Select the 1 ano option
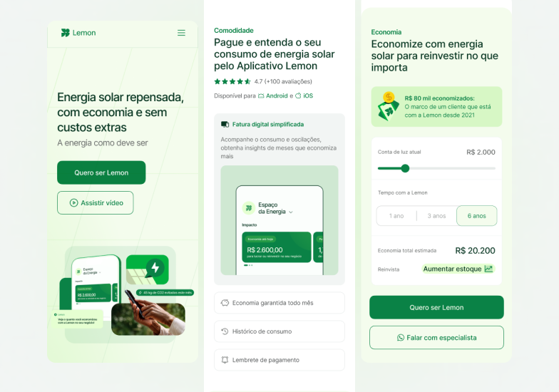Image resolution: width=559 pixels, height=392 pixels. [396, 215]
